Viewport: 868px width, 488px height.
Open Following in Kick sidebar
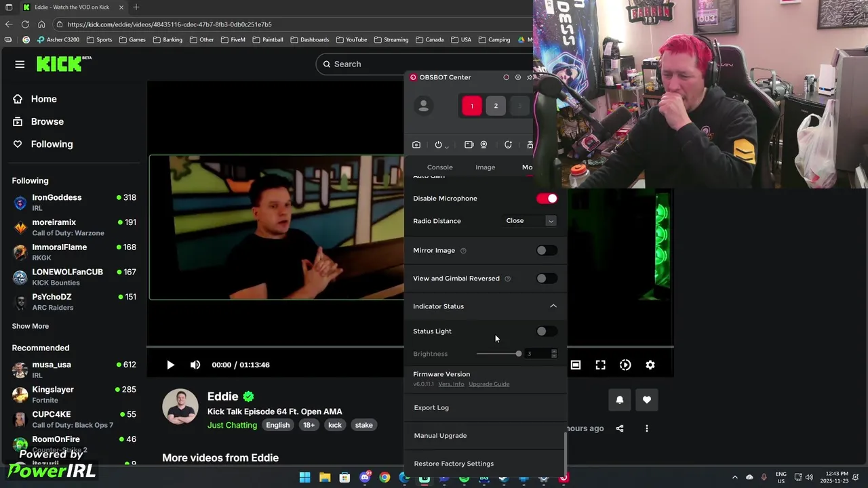point(52,144)
